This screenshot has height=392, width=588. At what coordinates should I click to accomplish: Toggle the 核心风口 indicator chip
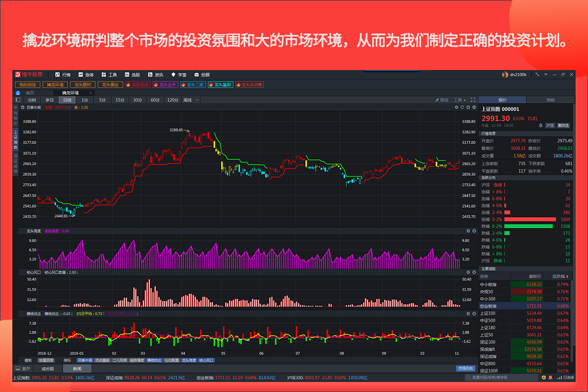pyautogui.click(x=206, y=360)
